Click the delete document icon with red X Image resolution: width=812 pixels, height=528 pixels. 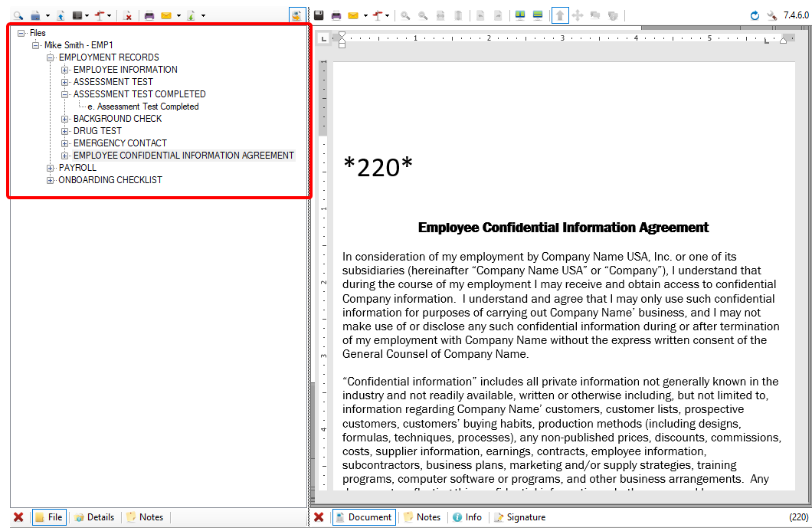[127, 15]
